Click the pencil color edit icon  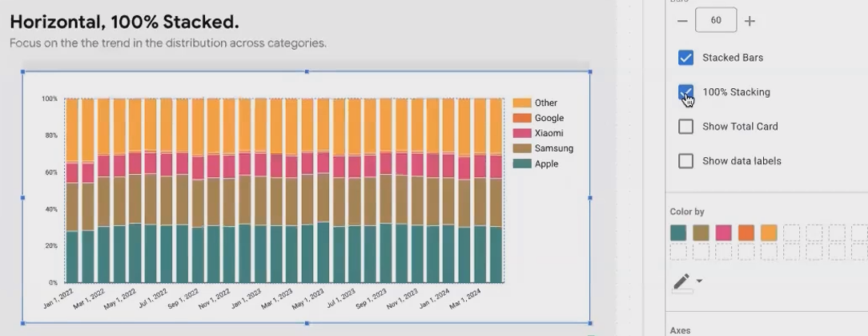coord(682,281)
